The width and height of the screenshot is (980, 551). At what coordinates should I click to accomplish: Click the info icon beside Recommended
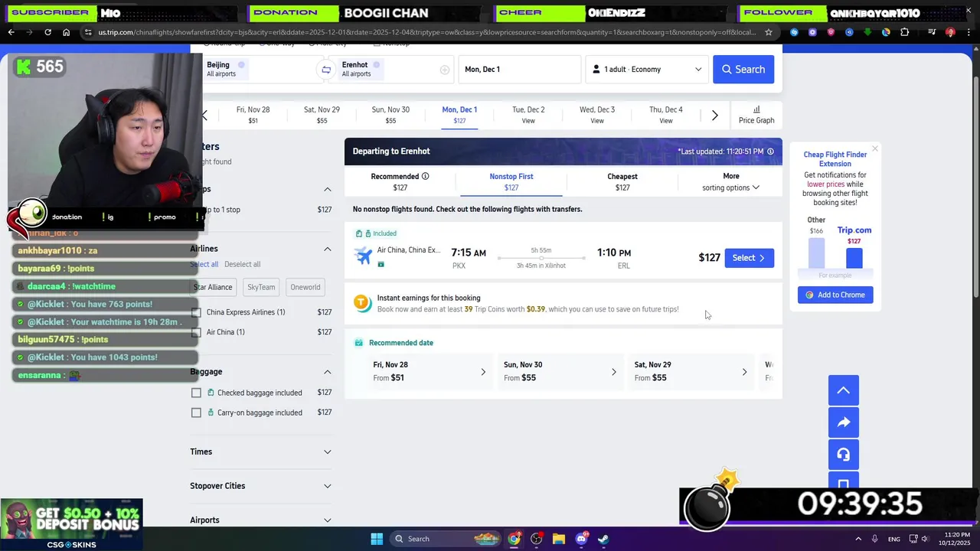point(425,176)
